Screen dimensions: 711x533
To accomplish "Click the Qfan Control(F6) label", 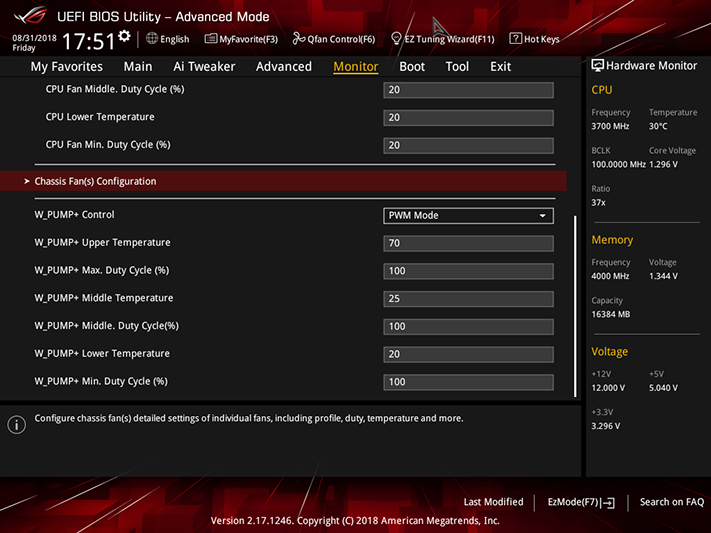I will (x=341, y=39).
